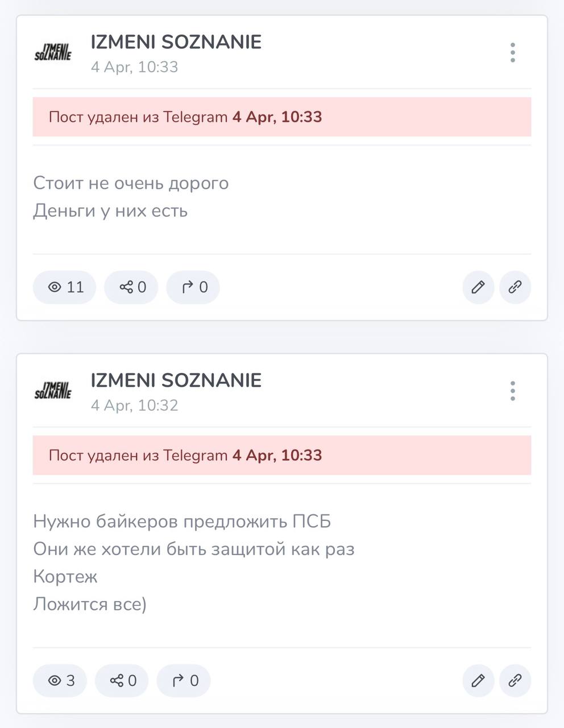The width and height of the screenshot is (564, 728).
Task: Click the share counter on the second post
Action: coord(122,680)
